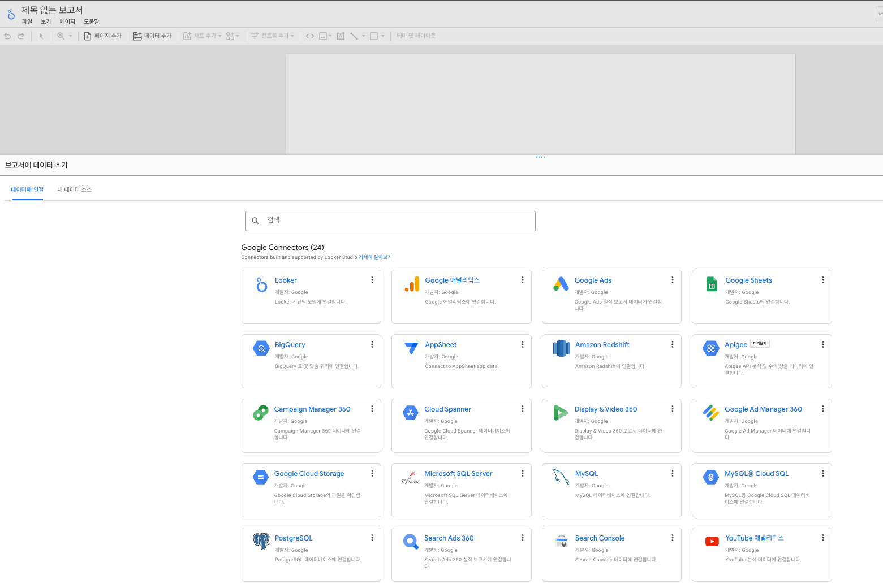Open the 자세히 알아보기 link

tap(375, 257)
